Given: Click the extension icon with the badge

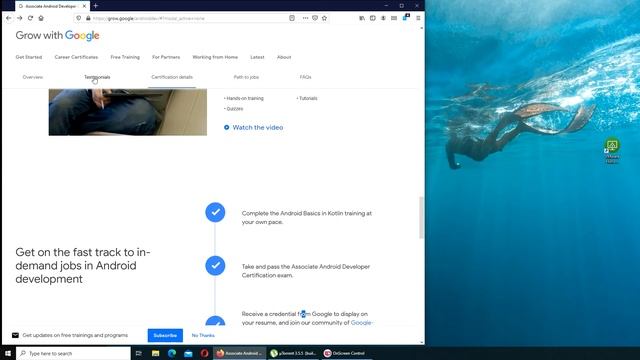Looking at the screenshot, I should [405, 18].
